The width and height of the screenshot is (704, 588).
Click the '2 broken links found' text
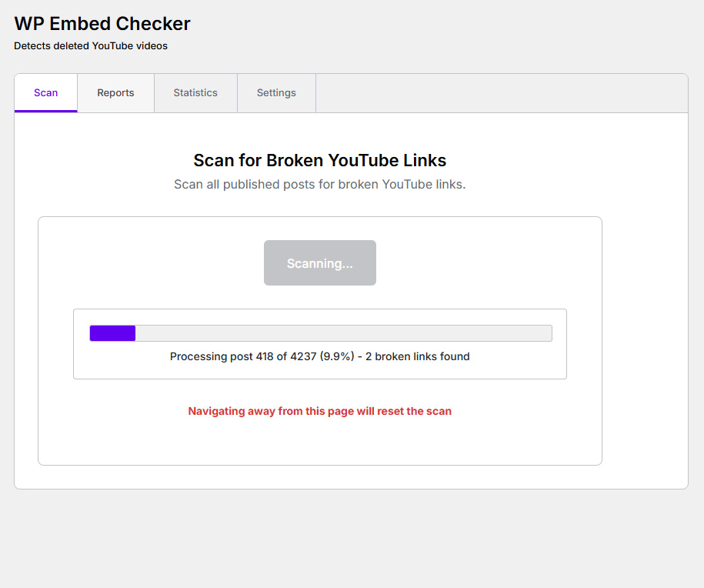(x=418, y=356)
